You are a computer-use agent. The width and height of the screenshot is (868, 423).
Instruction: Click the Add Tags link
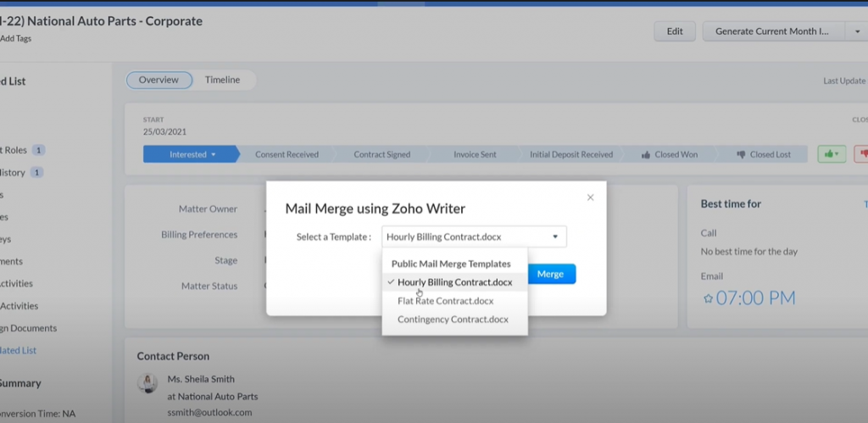pos(15,39)
